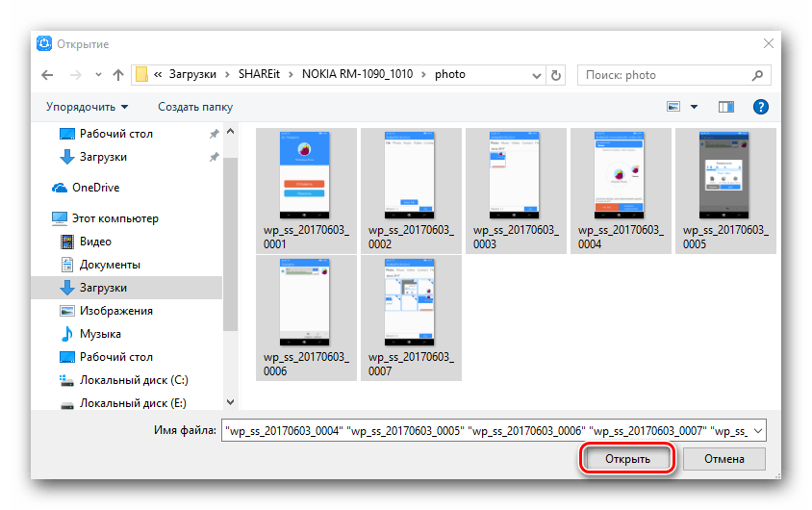Click the Отмена button

pos(723,459)
